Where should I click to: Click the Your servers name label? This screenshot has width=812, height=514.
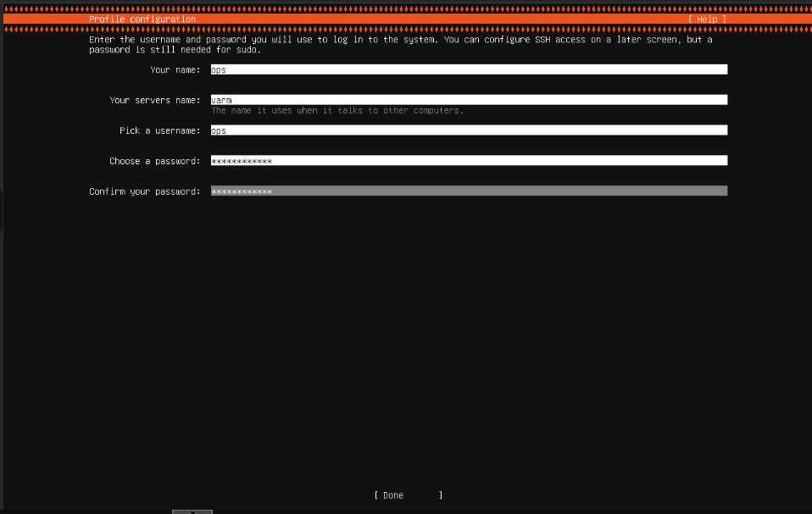tap(156, 99)
